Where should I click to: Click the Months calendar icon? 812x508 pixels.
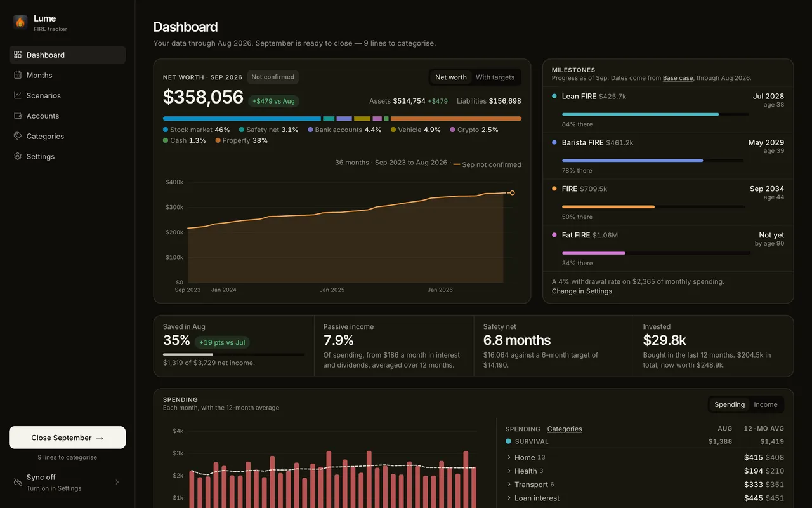18,75
